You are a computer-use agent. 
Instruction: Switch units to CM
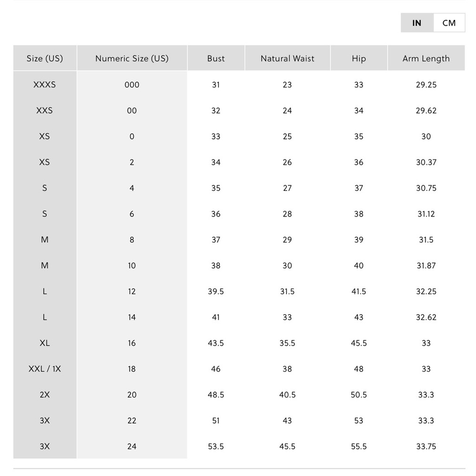pos(449,23)
